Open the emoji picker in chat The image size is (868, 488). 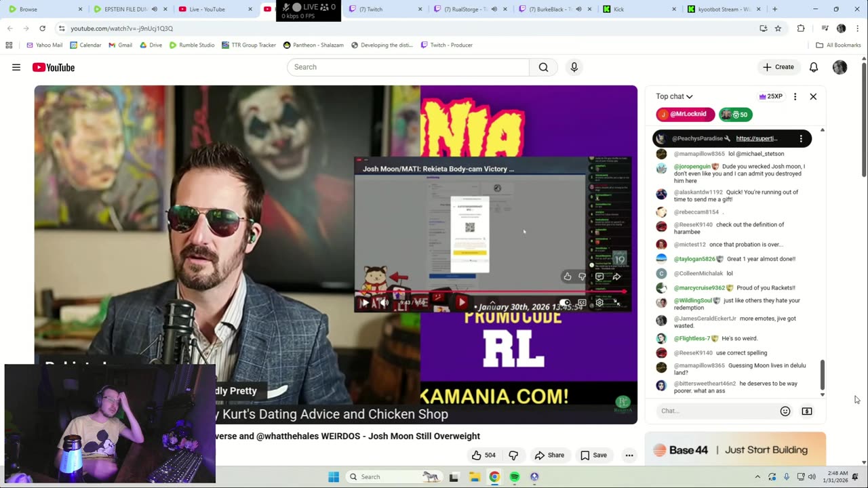coord(785,411)
